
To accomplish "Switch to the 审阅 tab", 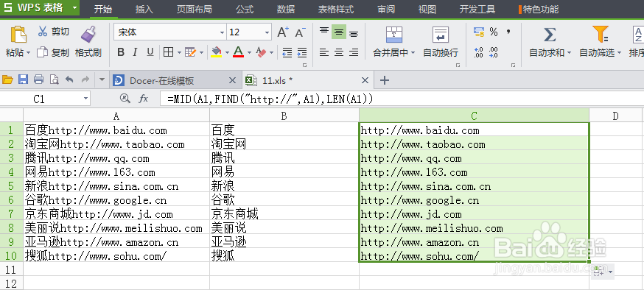I will pos(386,9).
